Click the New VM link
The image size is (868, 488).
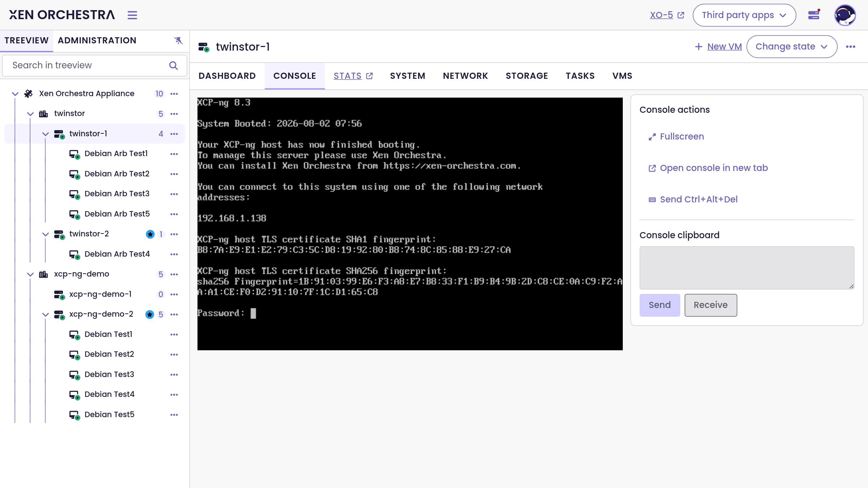click(724, 47)
